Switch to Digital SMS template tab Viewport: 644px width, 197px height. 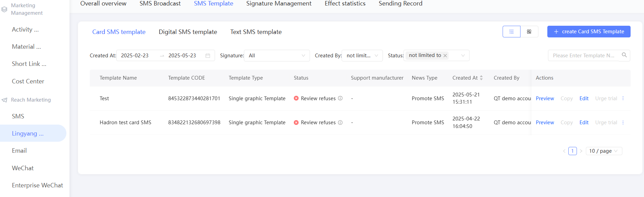click(x=188, y=32)
